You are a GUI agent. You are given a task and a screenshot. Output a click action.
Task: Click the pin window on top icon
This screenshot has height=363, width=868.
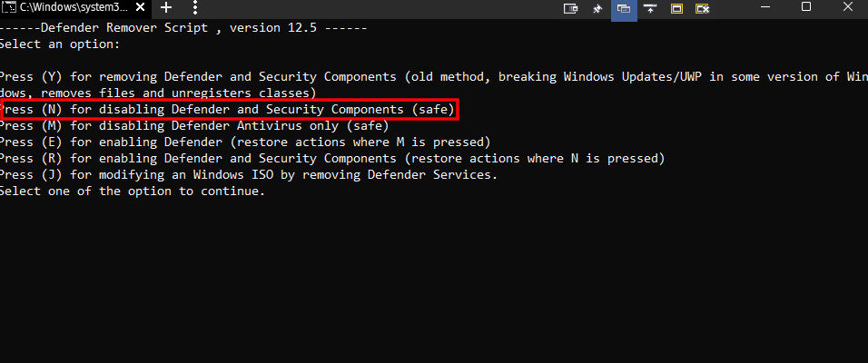[597, 8]
